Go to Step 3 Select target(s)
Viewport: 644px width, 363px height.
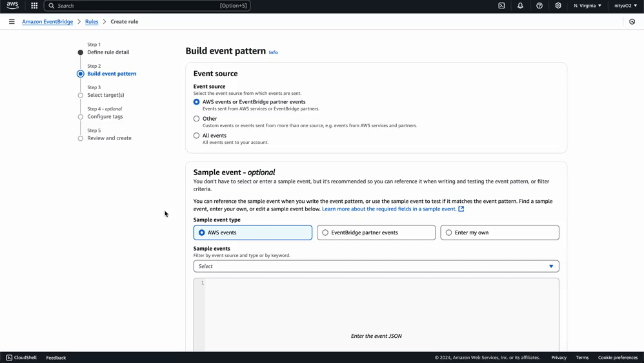[x=106, y=95]
